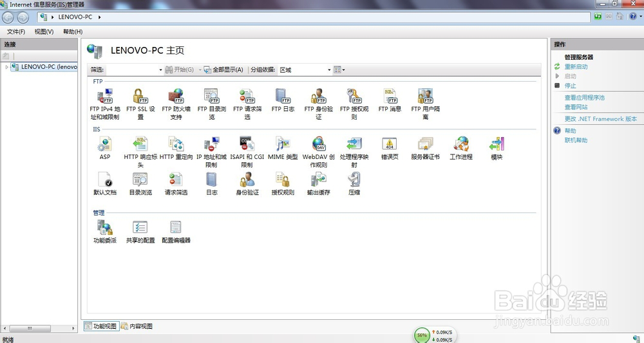This screenshot has width=644, height=343.
Task: Open the 帮助(H) menu
Action: pyautogui.click(x=73, y=32)
